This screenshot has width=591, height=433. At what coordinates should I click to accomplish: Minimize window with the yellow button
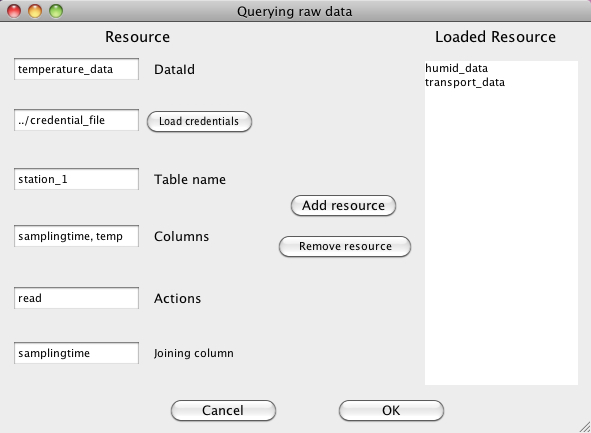pos(35,11)
